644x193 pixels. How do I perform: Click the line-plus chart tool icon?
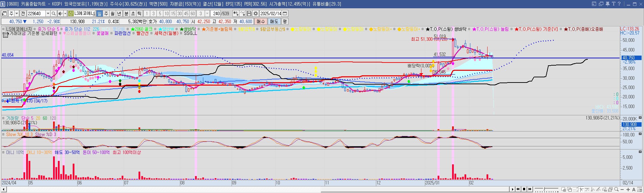pos(243,13)
